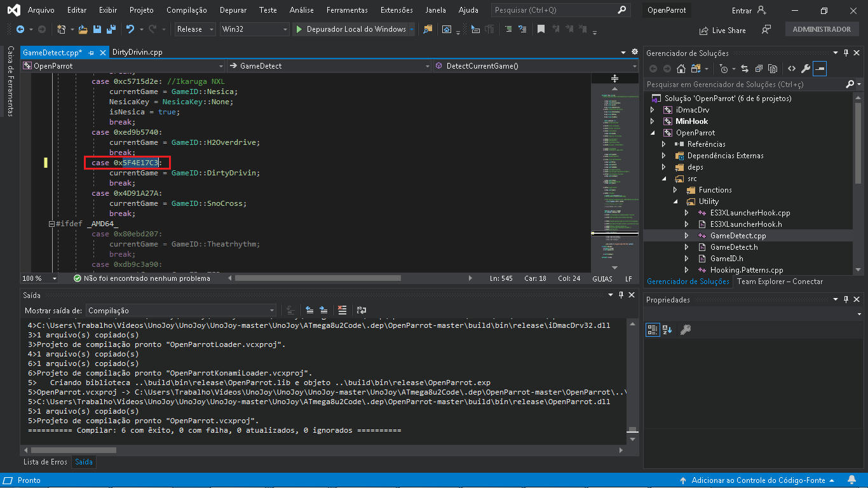
Task: Switch to the Team Explorer tab
Action: pyautogui.click(x=780, y=281)
